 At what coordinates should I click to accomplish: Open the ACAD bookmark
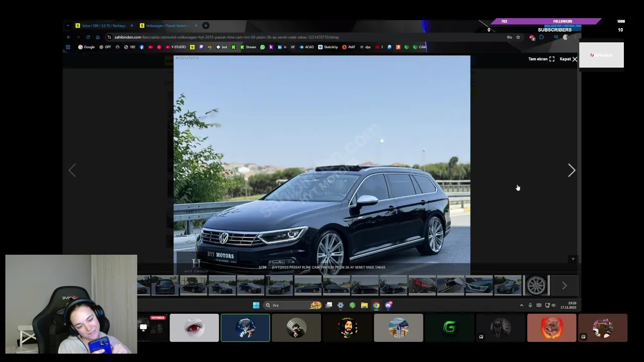click(x=306, y=47)
